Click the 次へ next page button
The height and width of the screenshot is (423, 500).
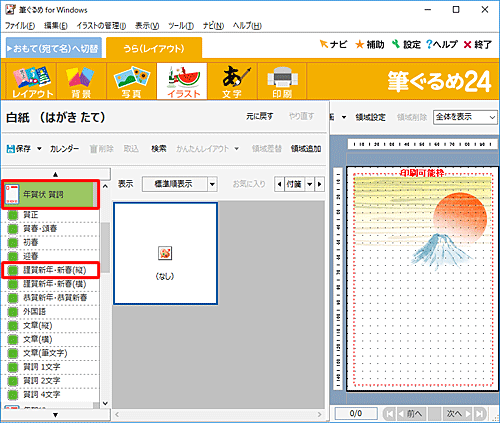click(457, 414)
